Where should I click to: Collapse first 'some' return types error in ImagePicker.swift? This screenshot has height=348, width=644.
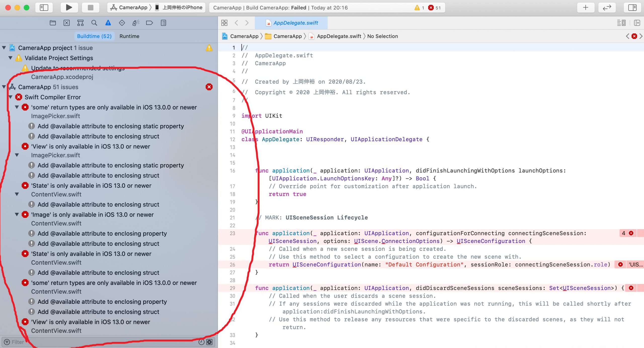[17, 107]
